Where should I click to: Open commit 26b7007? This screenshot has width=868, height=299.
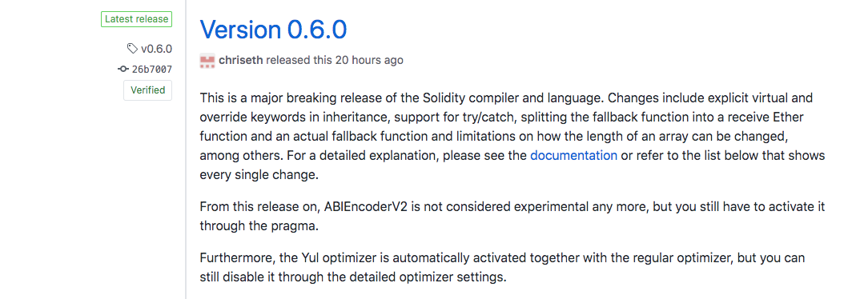[x=151, y=69]
